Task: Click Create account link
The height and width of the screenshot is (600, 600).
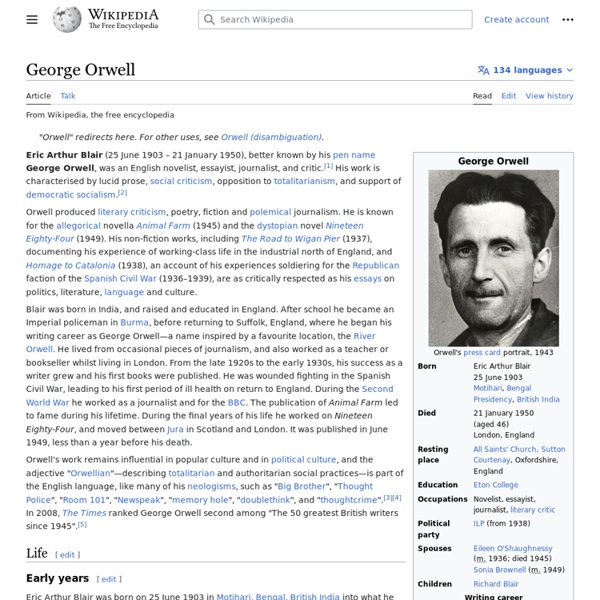Action: coord(516,20)
